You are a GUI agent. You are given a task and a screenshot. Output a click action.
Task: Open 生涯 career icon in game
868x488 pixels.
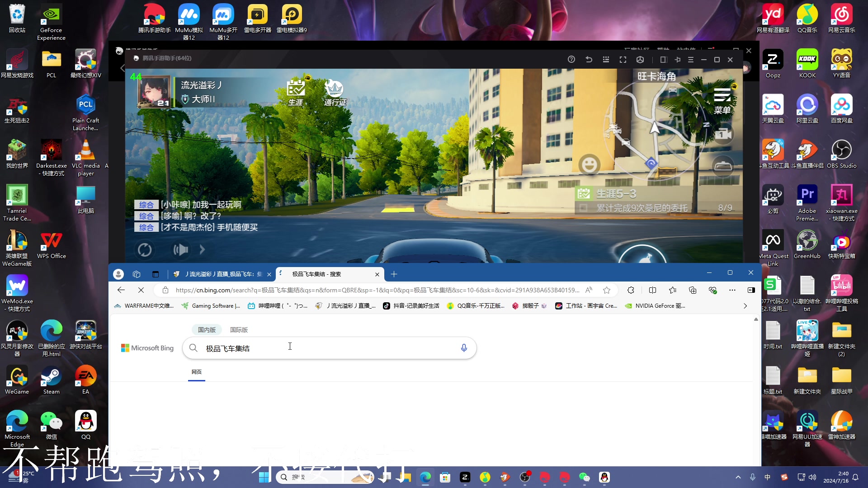[x=296, y=93]
